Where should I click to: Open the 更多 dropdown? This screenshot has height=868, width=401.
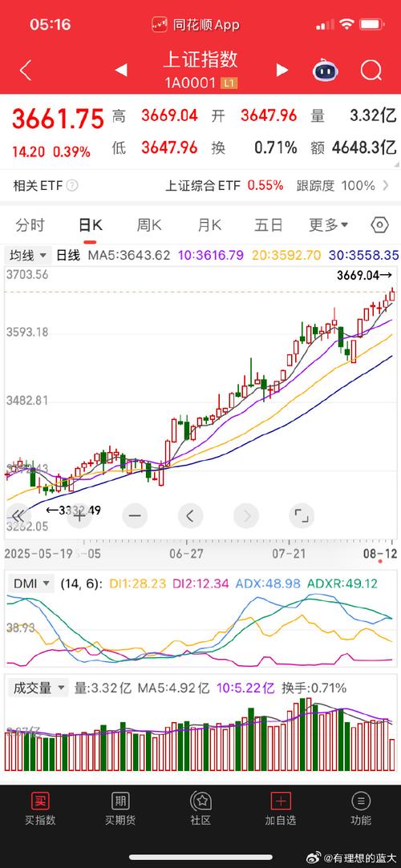point(329,225)
